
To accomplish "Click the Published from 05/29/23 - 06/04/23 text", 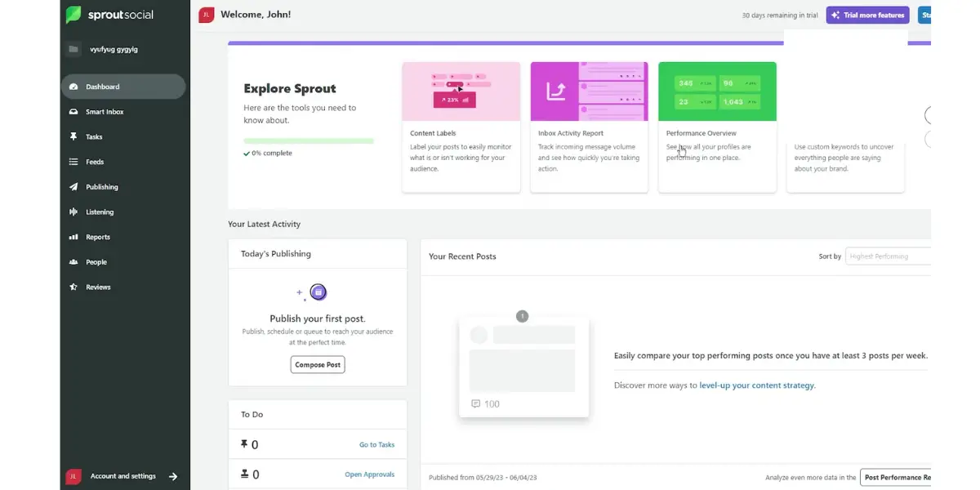I will pyautogui.click(x=483, y=478).
